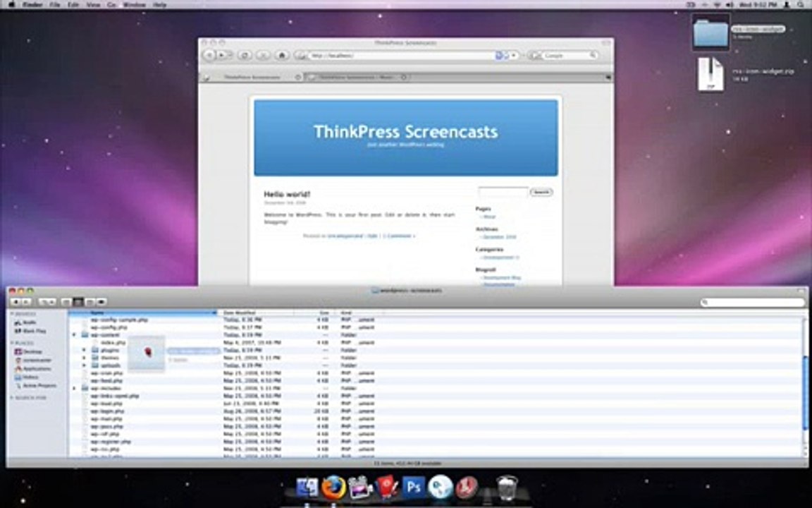
Task: Click the Firefox reload button
Action: point(245,55)
